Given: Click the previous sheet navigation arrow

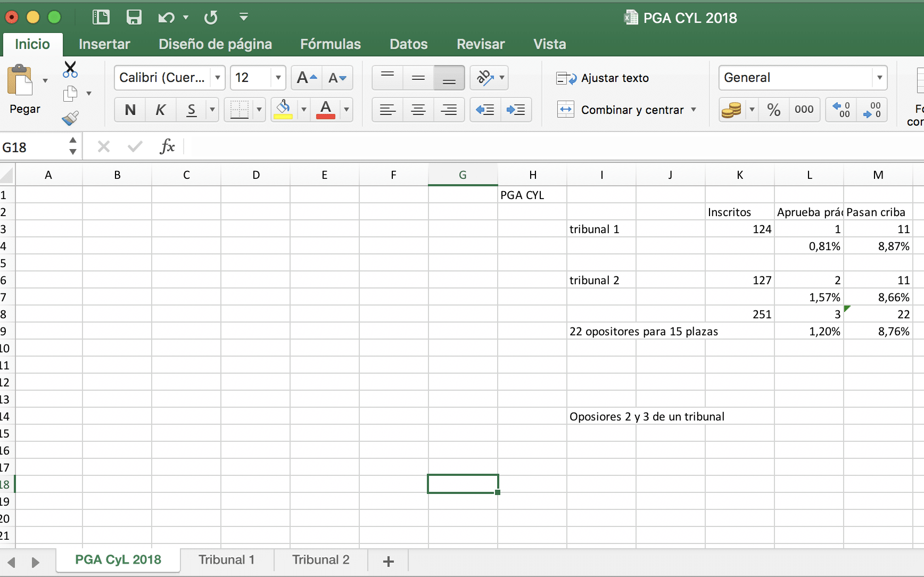Looking at the screenshot, I should [x=11, y=562].
